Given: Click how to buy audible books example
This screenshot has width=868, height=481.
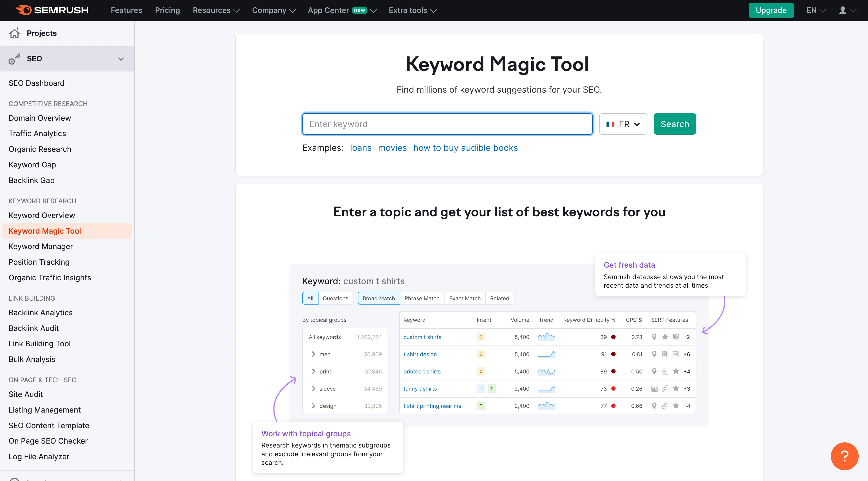Looking at the screenshot, I should [465, 148].
